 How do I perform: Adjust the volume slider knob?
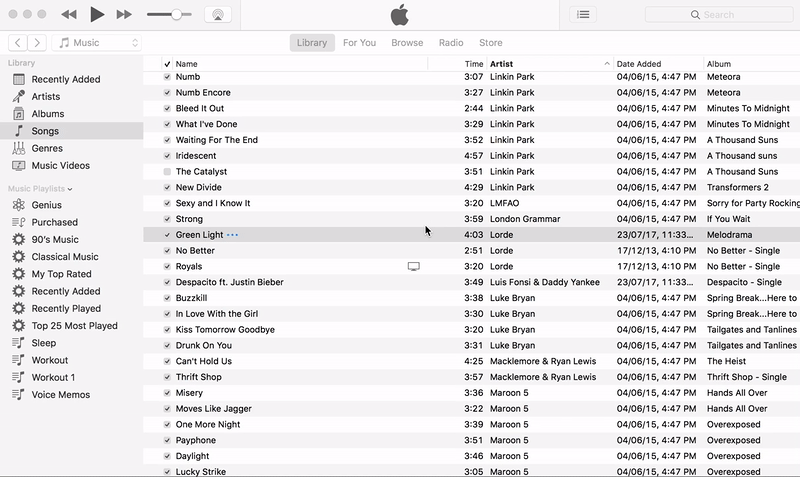coord(176,14)
